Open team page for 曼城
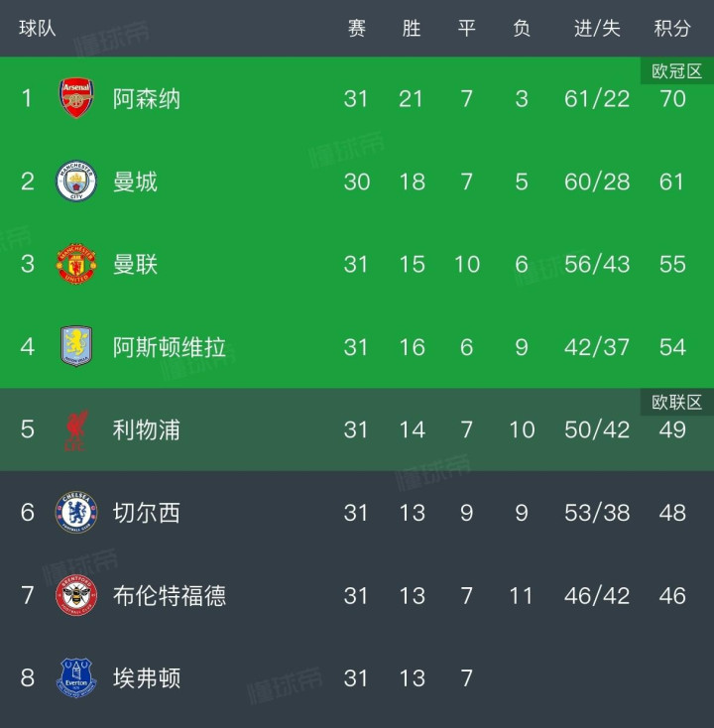This screenshot has height=728, width=714. [135, 182]
